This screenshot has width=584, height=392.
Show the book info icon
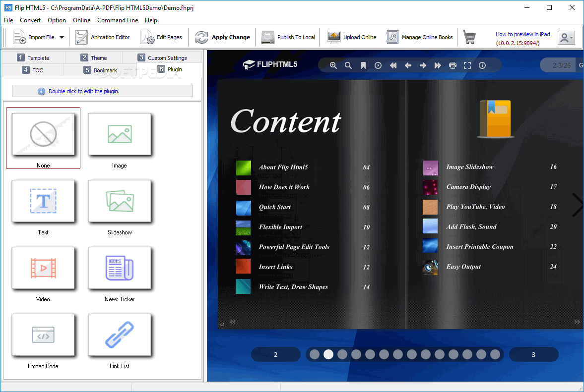pos(482,65)
